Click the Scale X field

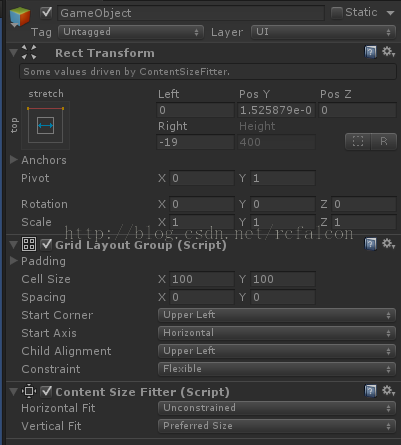point(202,222)
